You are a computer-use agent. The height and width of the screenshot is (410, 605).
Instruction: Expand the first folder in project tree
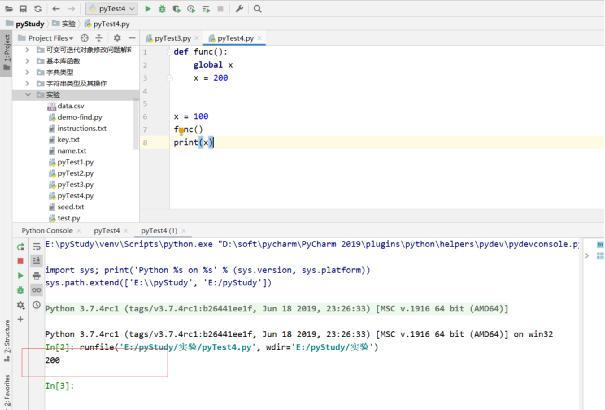click(27, 50)
